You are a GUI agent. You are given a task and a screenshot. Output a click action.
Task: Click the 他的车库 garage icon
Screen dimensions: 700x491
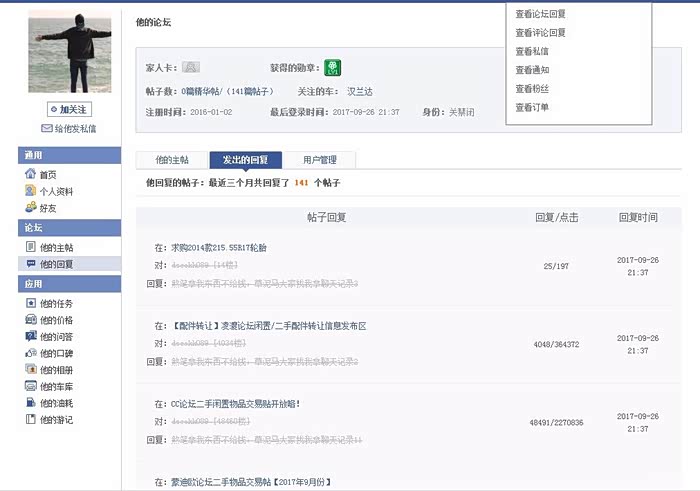click(30, 386)
